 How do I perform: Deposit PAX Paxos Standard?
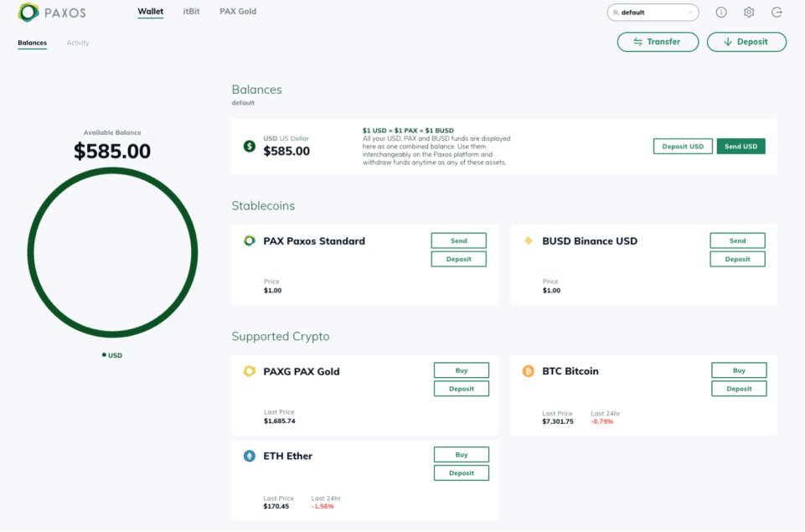[458, 260]
